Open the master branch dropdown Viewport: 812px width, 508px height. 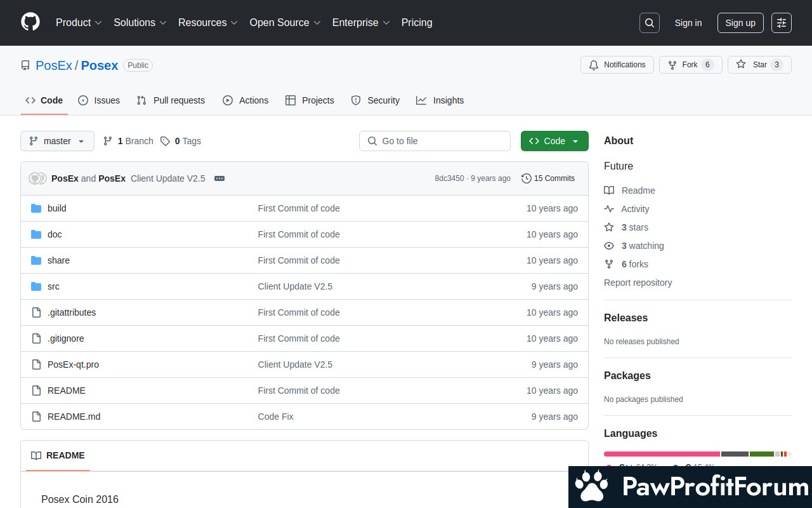pyautogui.click(x=57, y=141)
